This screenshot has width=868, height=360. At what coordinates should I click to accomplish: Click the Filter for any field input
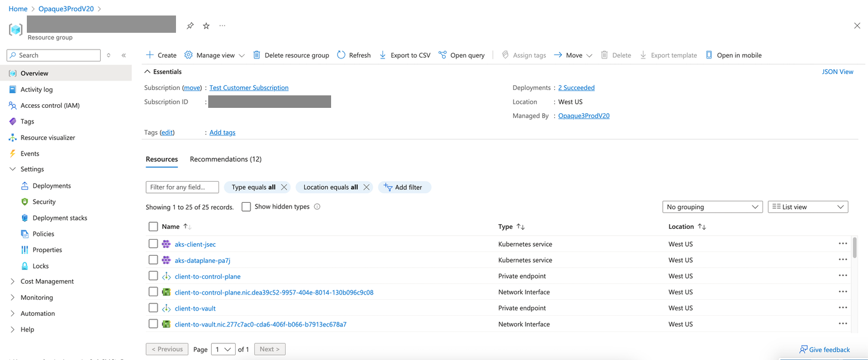click(182, 187)
